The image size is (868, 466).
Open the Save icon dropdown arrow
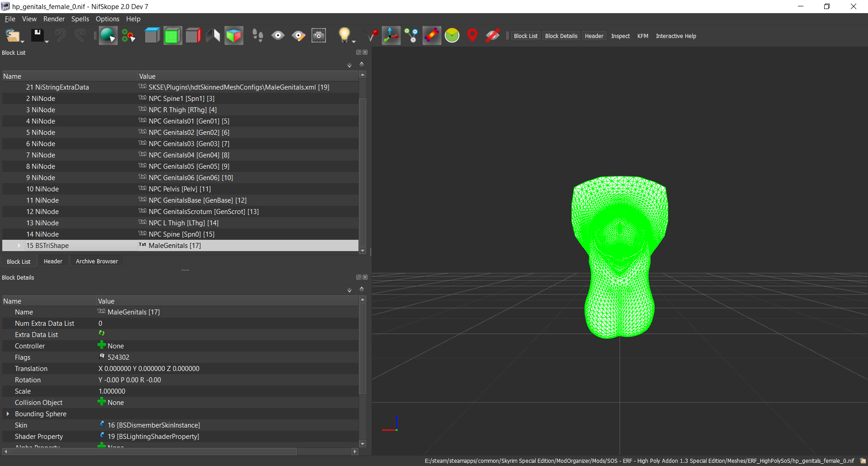point(47,42)
